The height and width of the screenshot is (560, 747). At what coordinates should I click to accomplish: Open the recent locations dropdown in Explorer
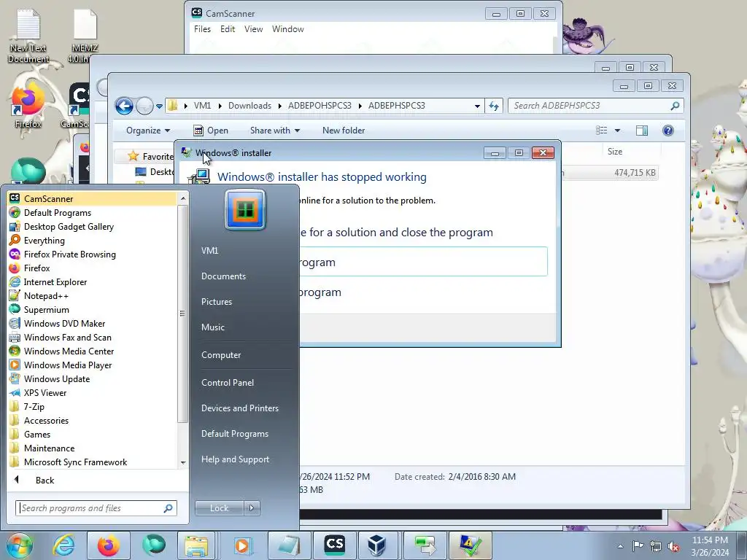pyautogui.click(x=159, y=106)
